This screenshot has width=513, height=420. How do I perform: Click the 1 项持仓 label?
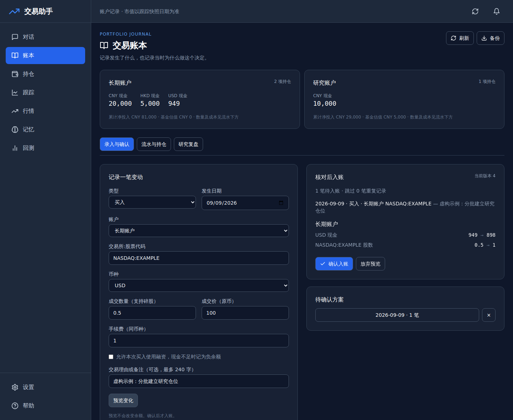[x=487, y=82]
